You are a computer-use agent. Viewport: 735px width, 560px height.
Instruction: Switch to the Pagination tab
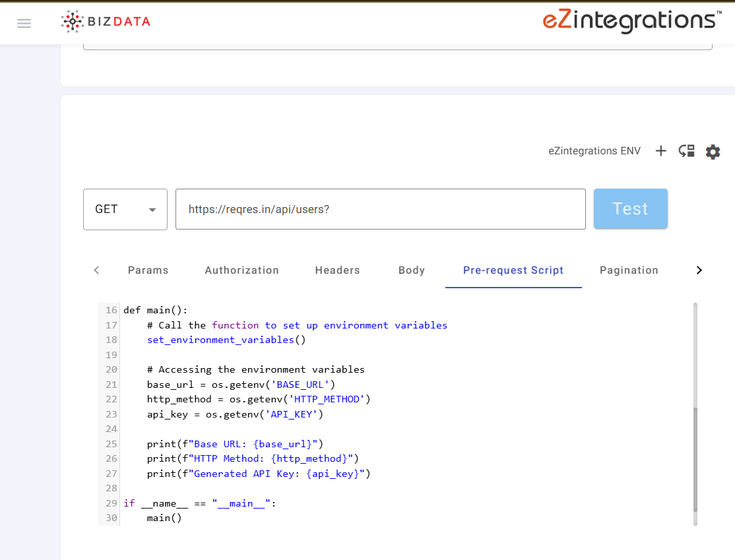point(629,270)
